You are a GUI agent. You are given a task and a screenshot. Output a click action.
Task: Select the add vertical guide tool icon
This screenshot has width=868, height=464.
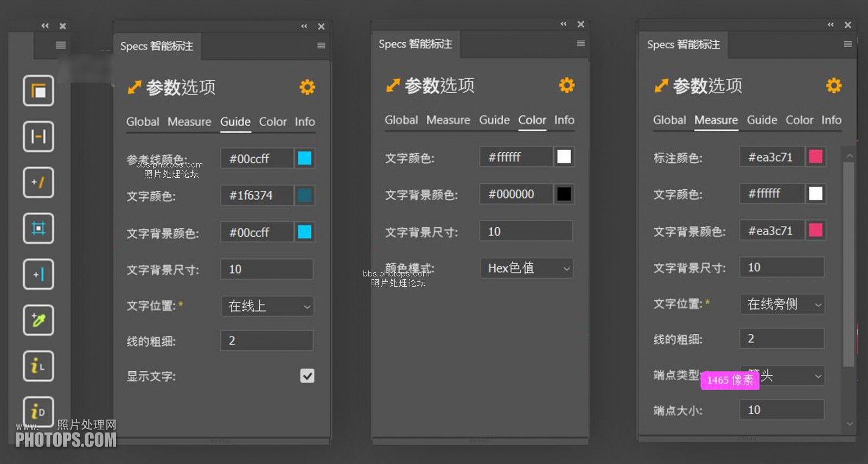[x=39, y=274]
